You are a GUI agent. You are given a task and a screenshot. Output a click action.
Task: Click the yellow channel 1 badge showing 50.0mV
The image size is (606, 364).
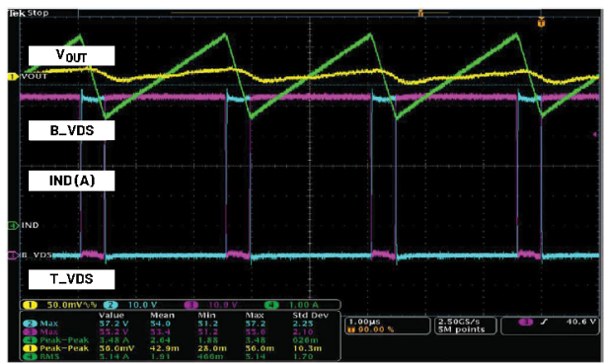(x=60, y=305)
